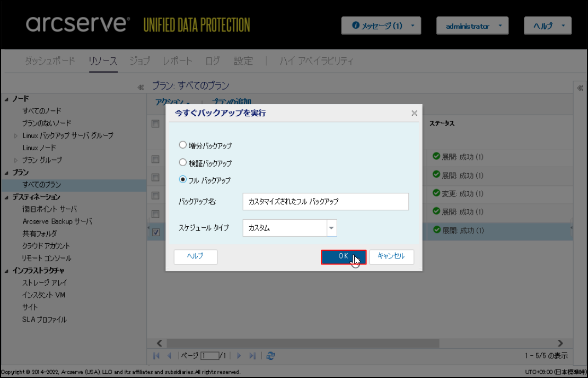
Task: Select the 増分バックアップ radio button
Action: (183, 145)
